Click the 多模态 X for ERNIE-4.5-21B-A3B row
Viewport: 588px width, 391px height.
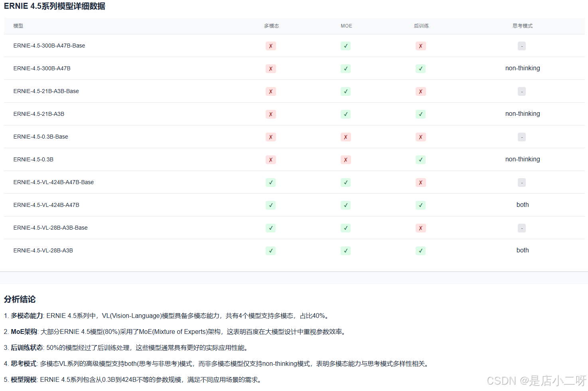(x=271, y=114)
